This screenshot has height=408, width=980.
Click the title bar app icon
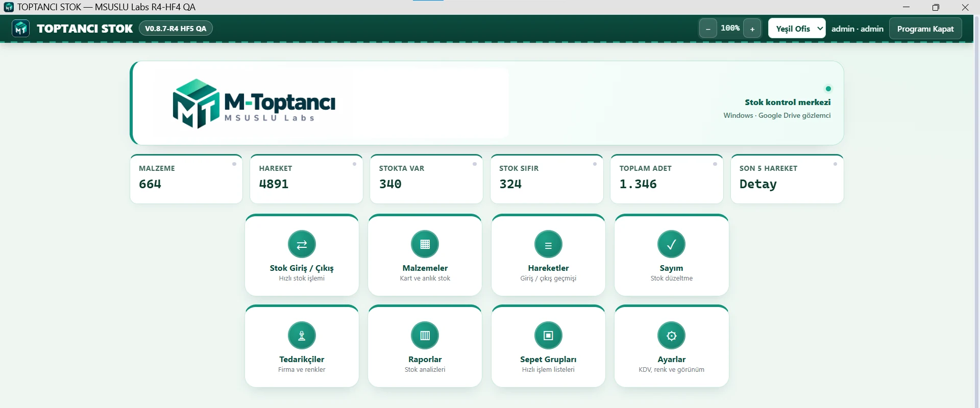point(9,7)
